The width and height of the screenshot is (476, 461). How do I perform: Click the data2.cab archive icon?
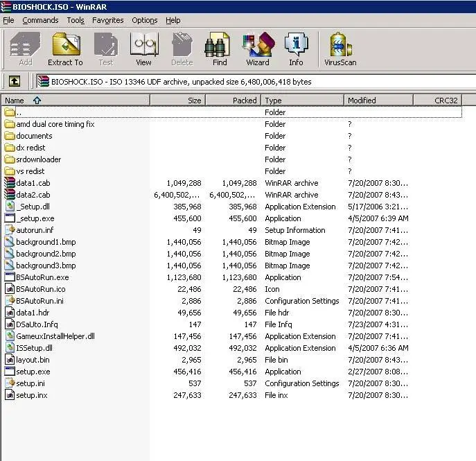tap(10, 195)
